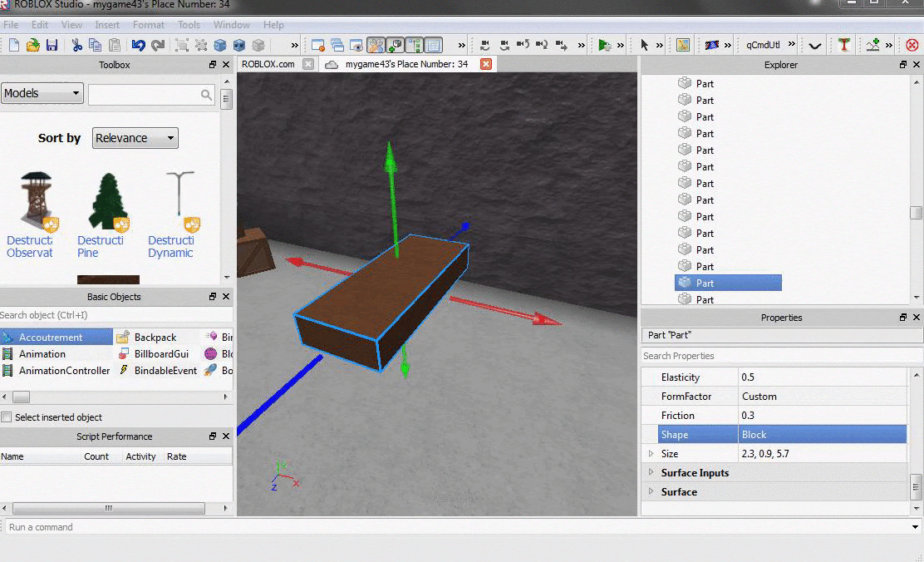924x562 pixels.
Task: Click the Save floppy disk icon
Action: 52,45
